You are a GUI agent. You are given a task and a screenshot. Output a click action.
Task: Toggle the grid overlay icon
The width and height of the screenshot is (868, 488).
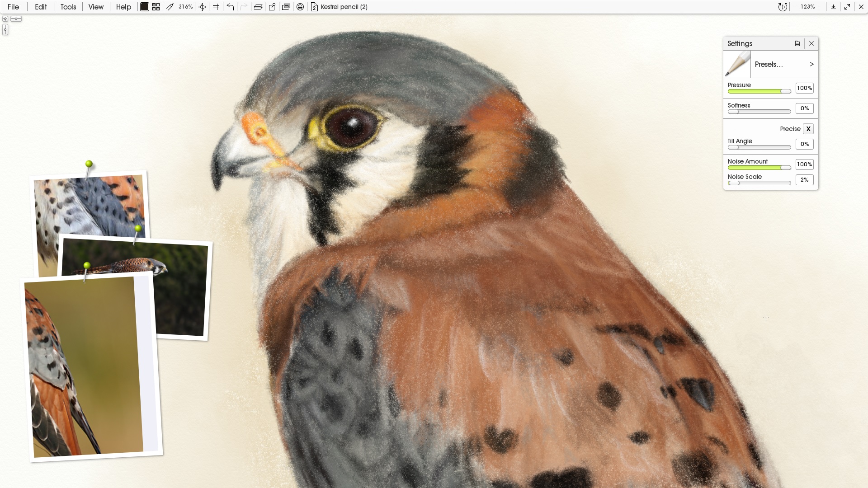point(216,7)
